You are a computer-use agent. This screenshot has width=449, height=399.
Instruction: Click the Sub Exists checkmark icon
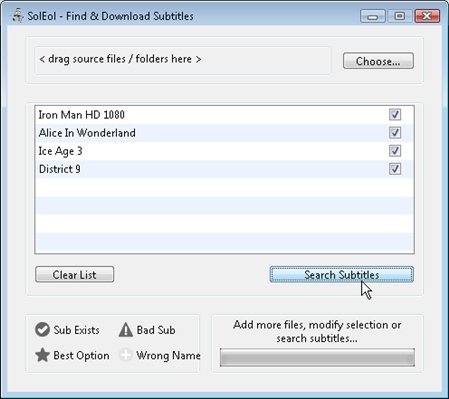click(42, 330)
